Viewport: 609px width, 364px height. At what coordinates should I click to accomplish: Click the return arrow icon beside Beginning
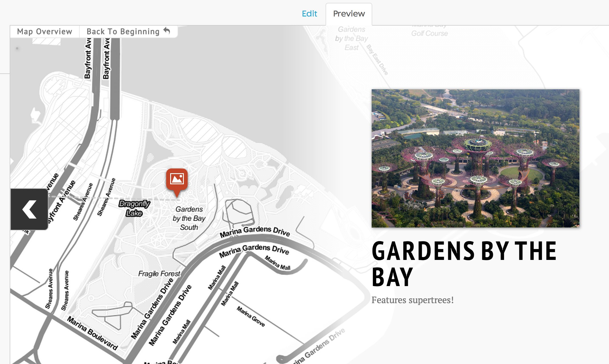click(167, 31)
